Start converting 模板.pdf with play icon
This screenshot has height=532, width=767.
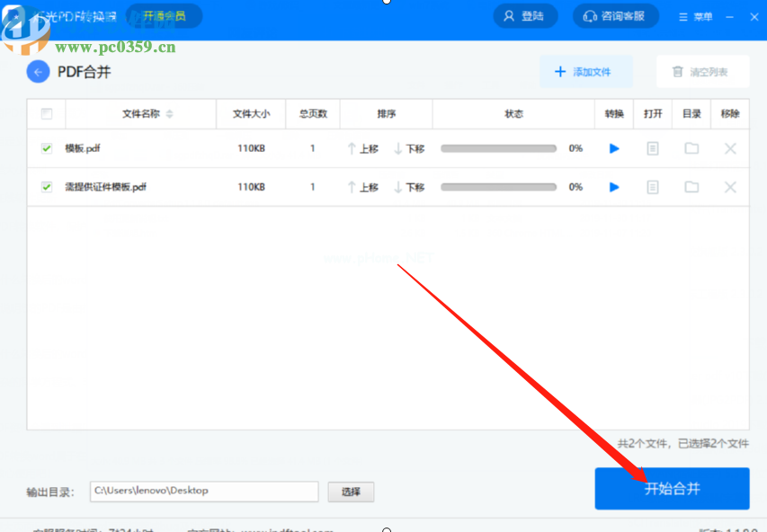click(614, 148)
